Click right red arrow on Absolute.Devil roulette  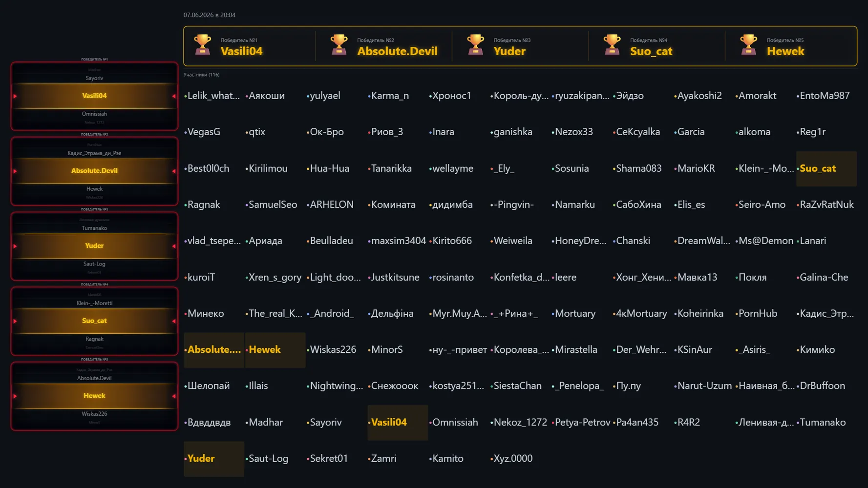point(174,171)
